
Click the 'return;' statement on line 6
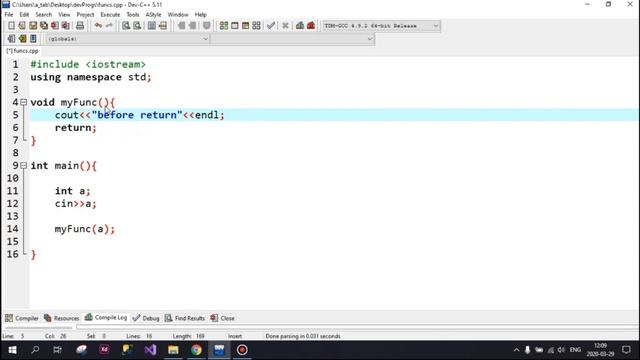click(76, 128)
